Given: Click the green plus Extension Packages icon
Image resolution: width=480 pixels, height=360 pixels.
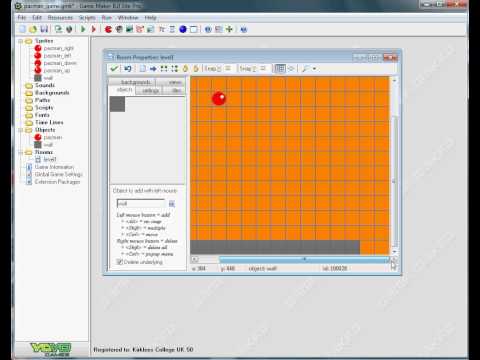Looking at the screenshot, I should pos(229,29).
